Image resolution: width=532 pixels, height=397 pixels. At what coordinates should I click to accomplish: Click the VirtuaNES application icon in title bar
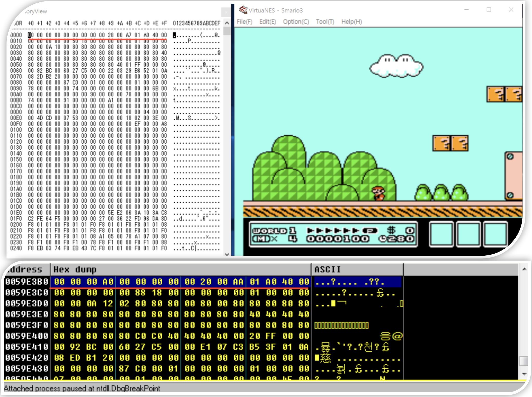(243, 10)
